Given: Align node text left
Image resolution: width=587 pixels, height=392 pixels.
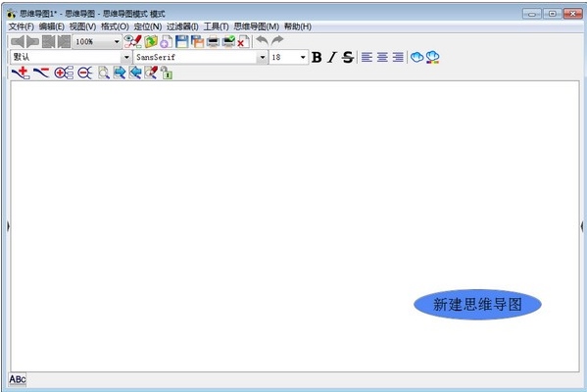Looking at the screenshot, I should tap(367, 57).
